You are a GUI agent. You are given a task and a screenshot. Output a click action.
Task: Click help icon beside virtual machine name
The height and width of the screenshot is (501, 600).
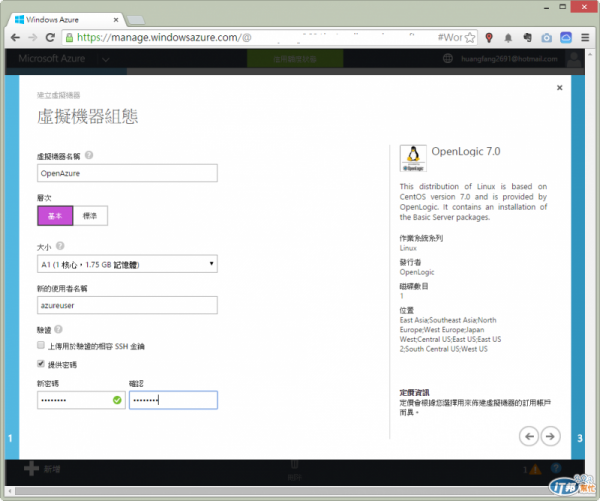(x=89, y=155)
